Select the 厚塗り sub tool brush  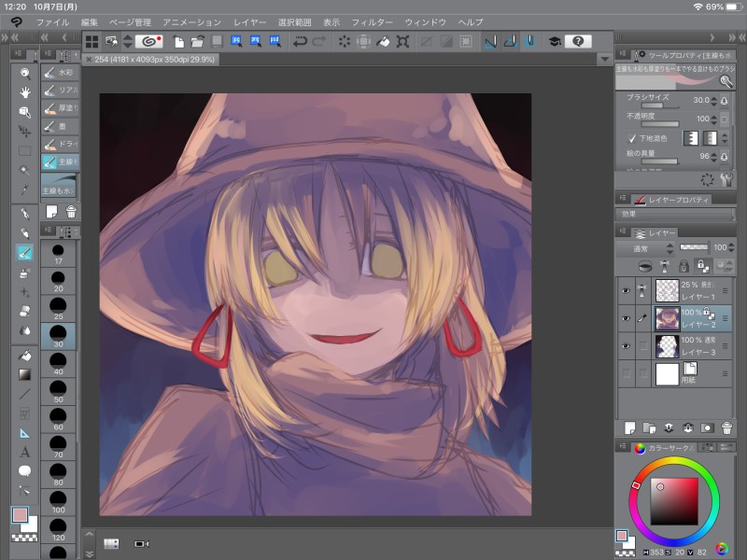[x=60, y=108]
